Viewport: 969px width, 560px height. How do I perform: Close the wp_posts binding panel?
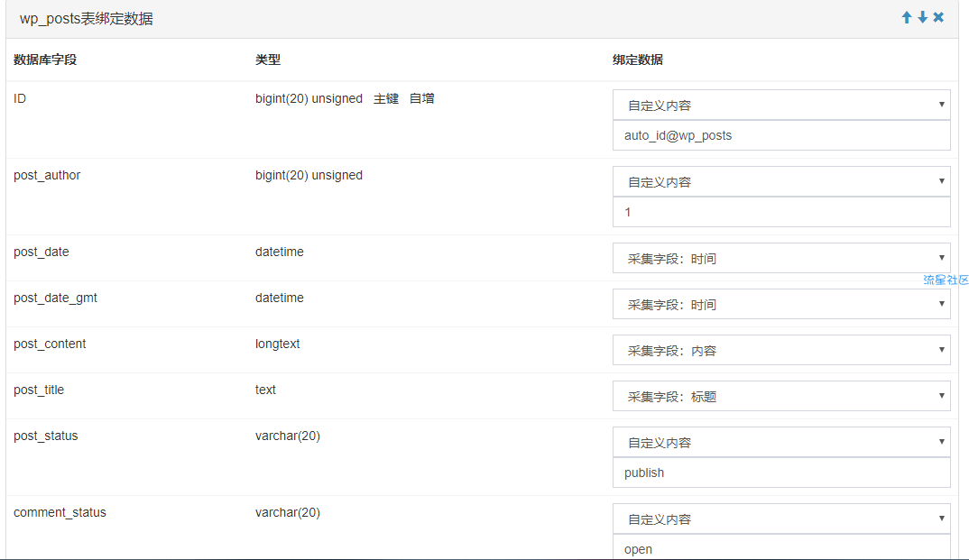pyautogui.click(x=938, y=17)
